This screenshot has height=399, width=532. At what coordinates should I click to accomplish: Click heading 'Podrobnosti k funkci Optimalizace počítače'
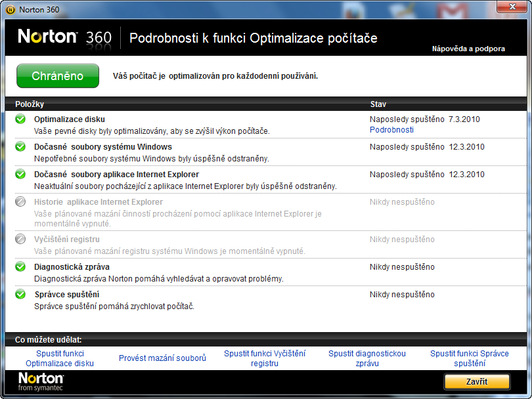254,38
